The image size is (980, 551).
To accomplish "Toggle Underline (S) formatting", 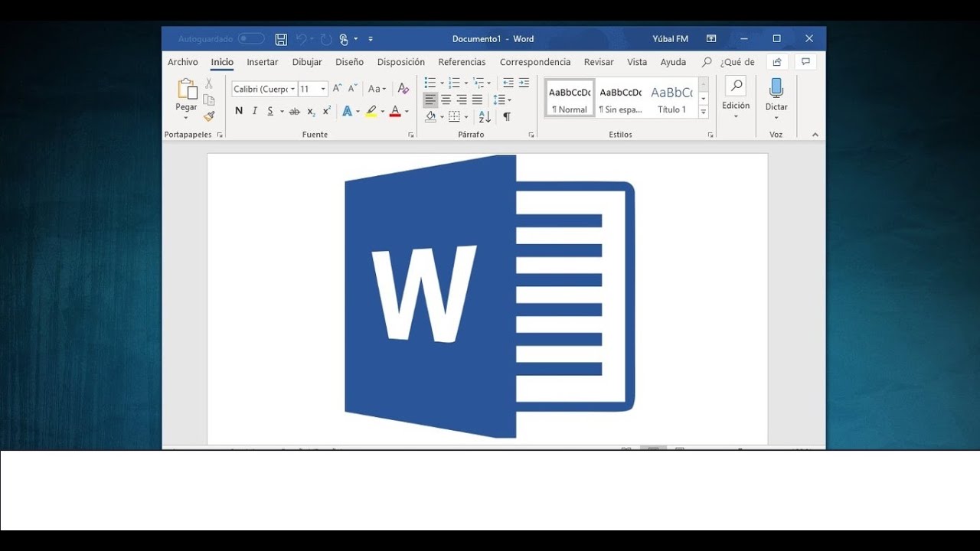I will tap(270, 112).
